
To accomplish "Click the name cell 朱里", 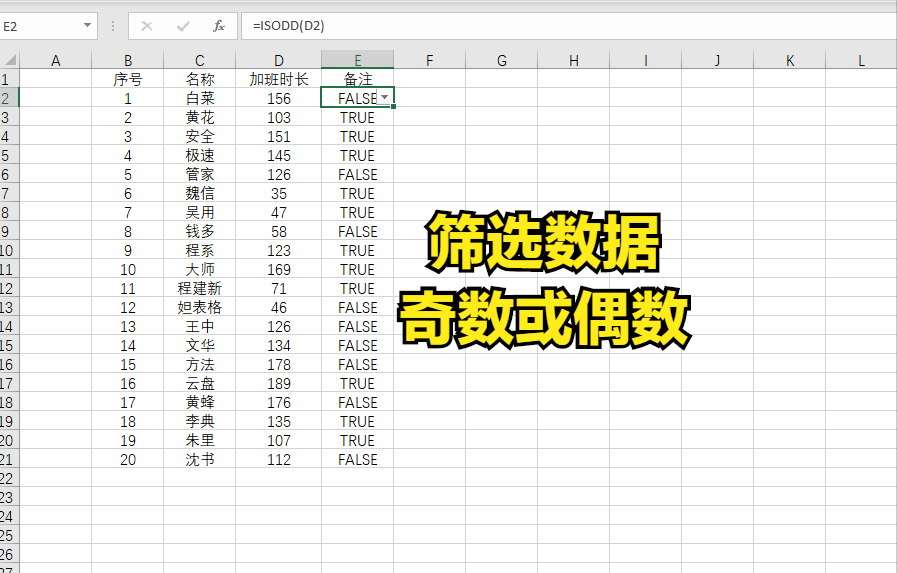I will 200,440.
